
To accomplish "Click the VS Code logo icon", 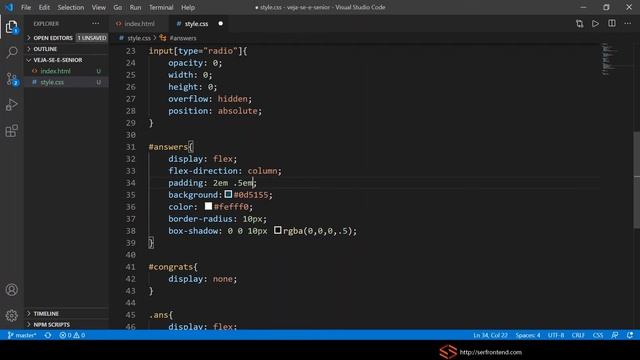I will coord(9,7).
